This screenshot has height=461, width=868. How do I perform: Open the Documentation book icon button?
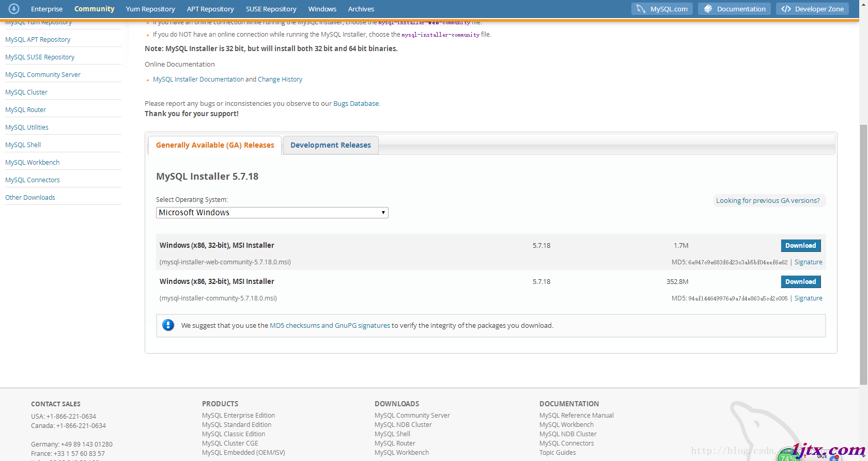click(734, 9)
